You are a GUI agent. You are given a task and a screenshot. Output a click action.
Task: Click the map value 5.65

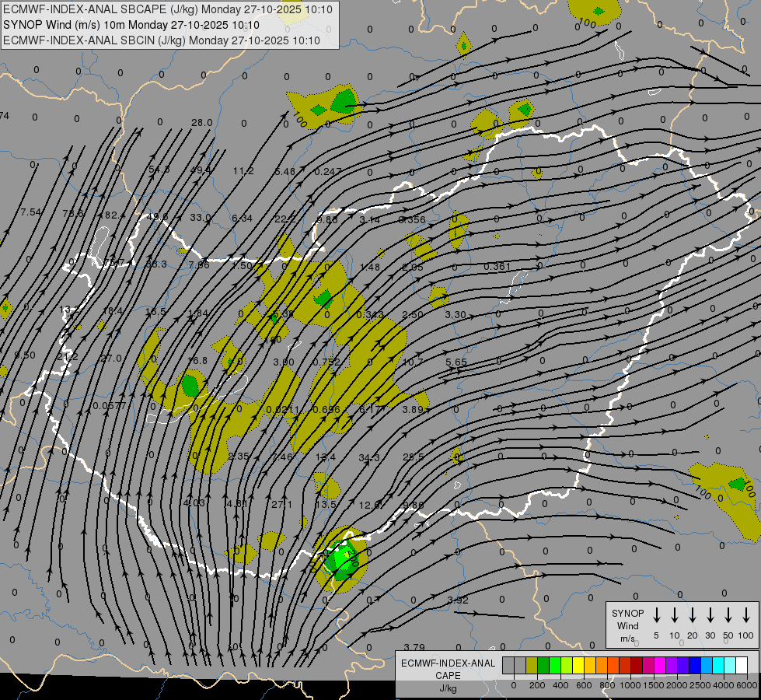tap(456, 362)
